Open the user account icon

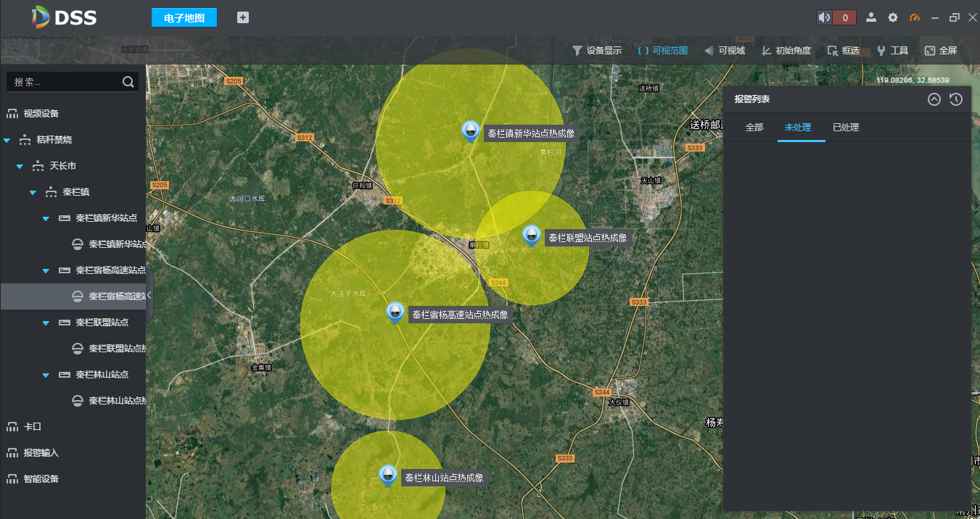[x=871, y=17]
